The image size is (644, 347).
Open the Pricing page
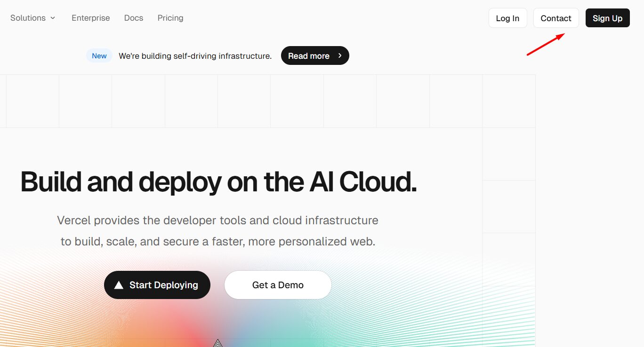tap(170, 18)
